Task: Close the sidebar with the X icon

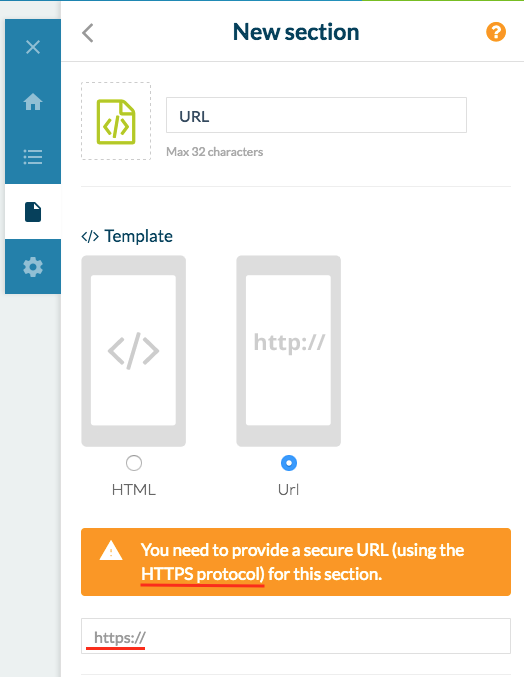Action: pyautogui.click(x=33, y=47)
